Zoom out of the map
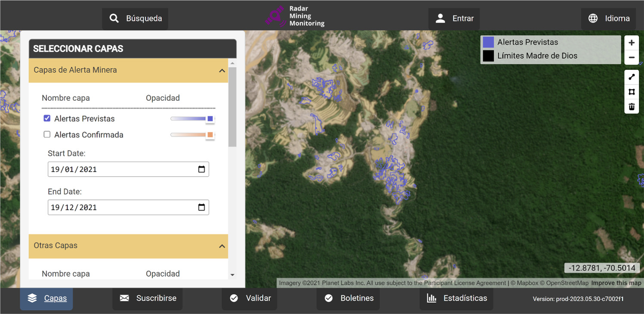 coord(632,57)
